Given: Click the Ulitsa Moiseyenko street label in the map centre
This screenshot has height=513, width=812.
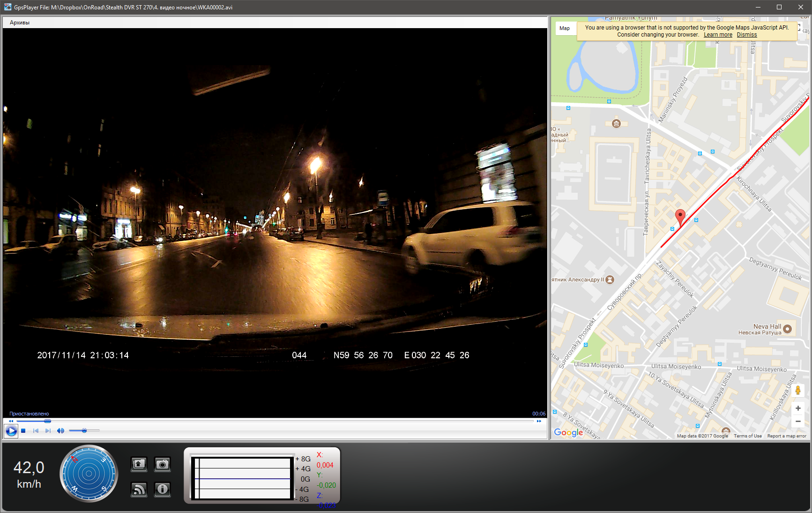Looking at the screenshot, I should pos(676,367).
